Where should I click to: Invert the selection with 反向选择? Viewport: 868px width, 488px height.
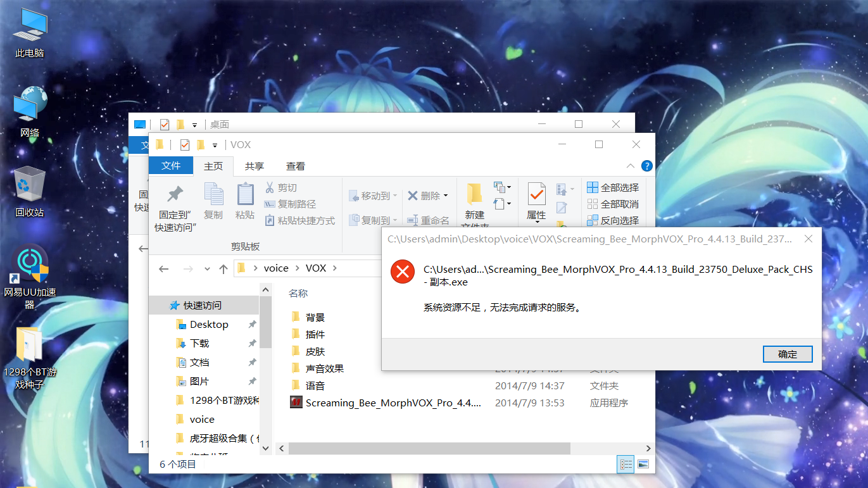[x=613, y=221]
